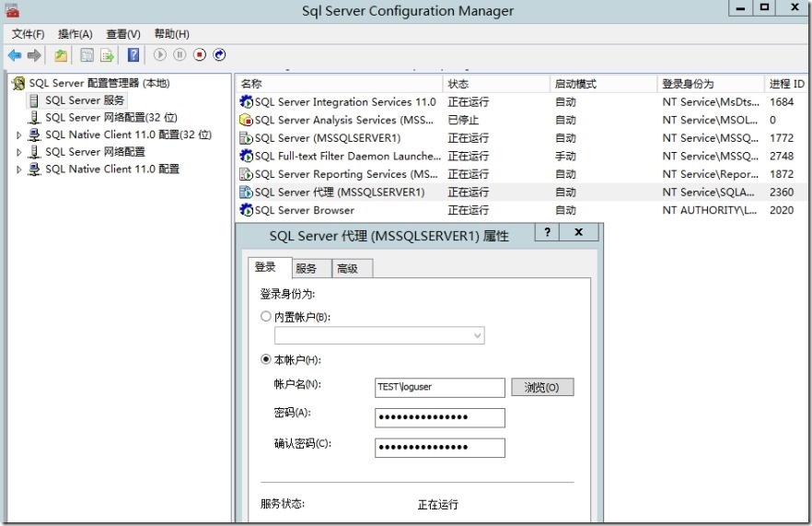This screenshot has height=526, width=812.
Task: Open the 内置帐户 account dropdown list
Action: (x=477, y=336)
